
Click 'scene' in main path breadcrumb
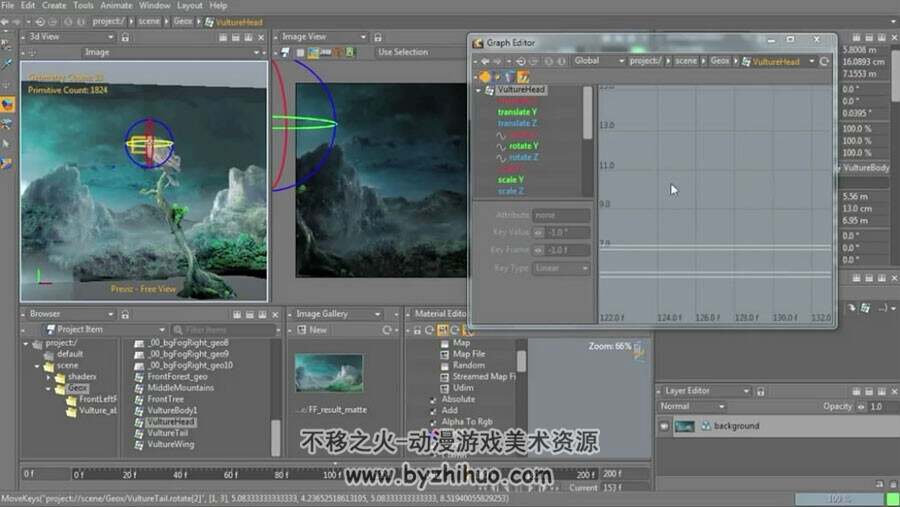[x=149, y=21]
